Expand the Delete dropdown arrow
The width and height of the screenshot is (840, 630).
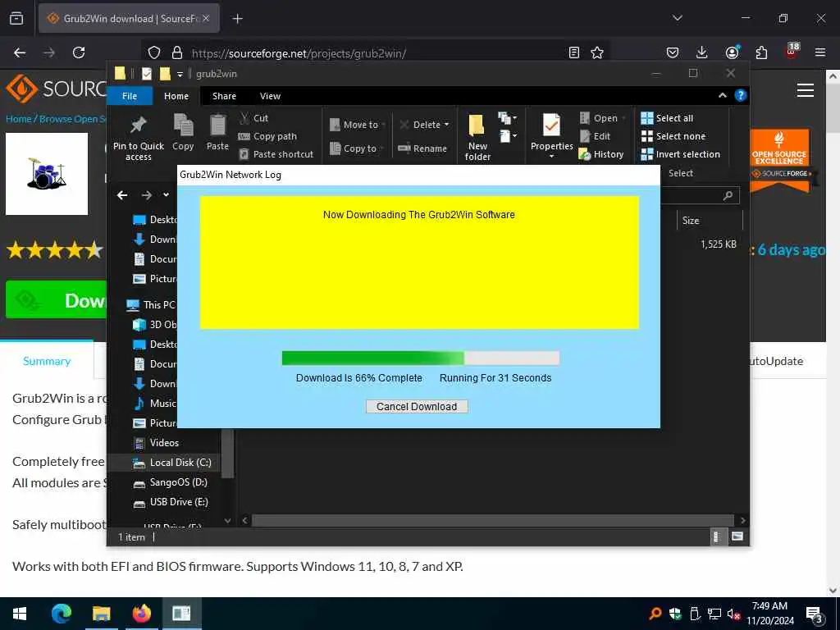[447, 125]
